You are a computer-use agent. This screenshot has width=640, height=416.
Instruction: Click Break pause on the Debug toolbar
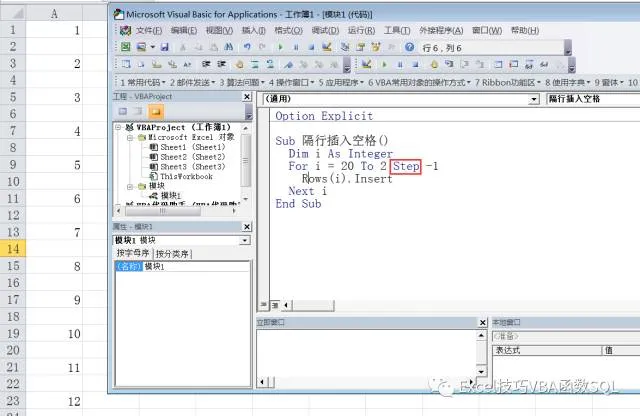coord(400,64)
